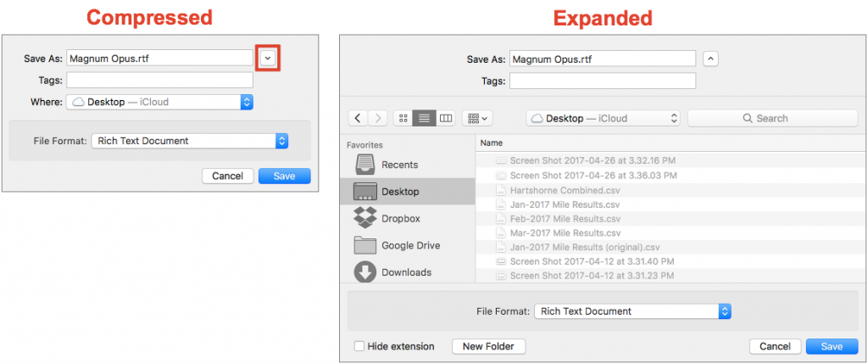Select Jan-2017 Mile Results.csv file

[671, 204]
